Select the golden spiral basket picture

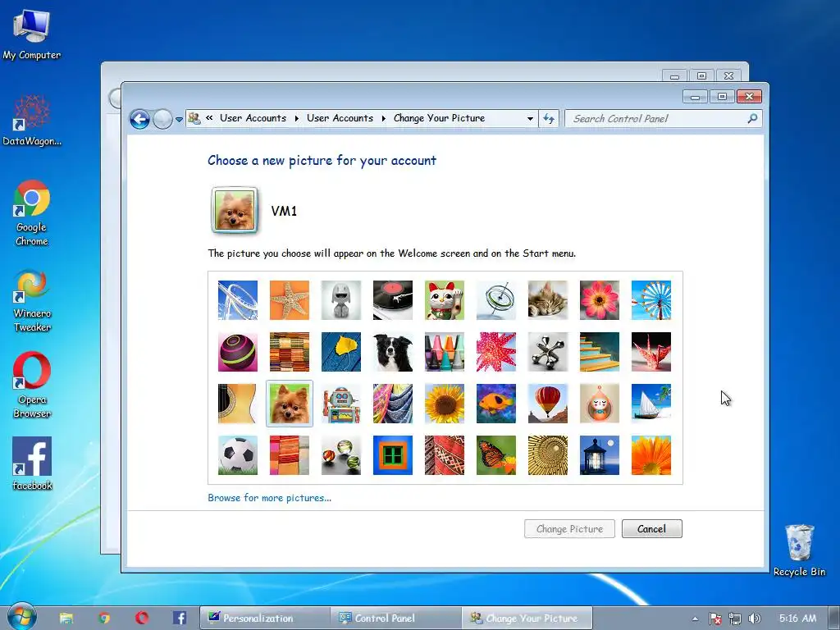pos(547,455)
